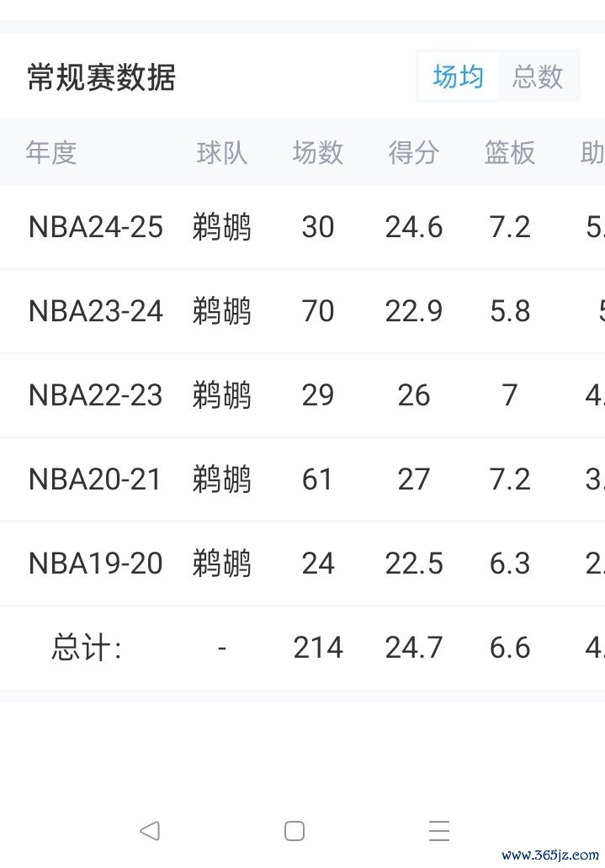605x868 pixels.
Task: Tap the 鹈鹕 team name in NBA19-20 row
Action: tap(222, 564)
